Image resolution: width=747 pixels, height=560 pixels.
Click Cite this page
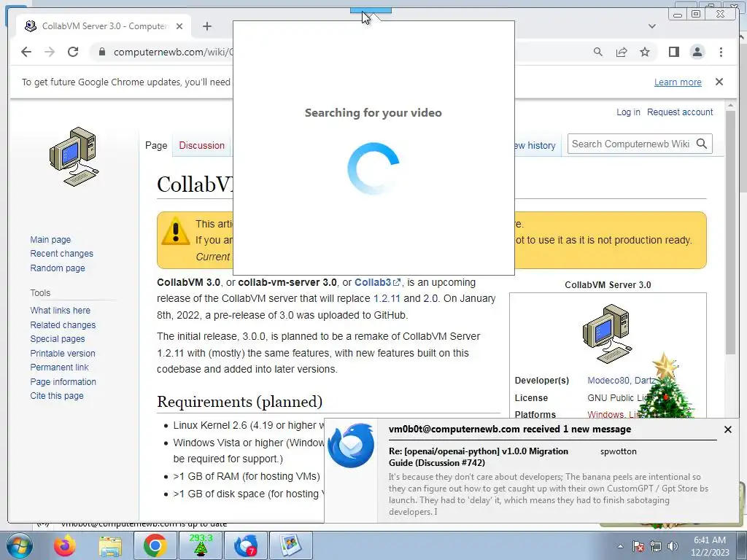coord(57,395)
